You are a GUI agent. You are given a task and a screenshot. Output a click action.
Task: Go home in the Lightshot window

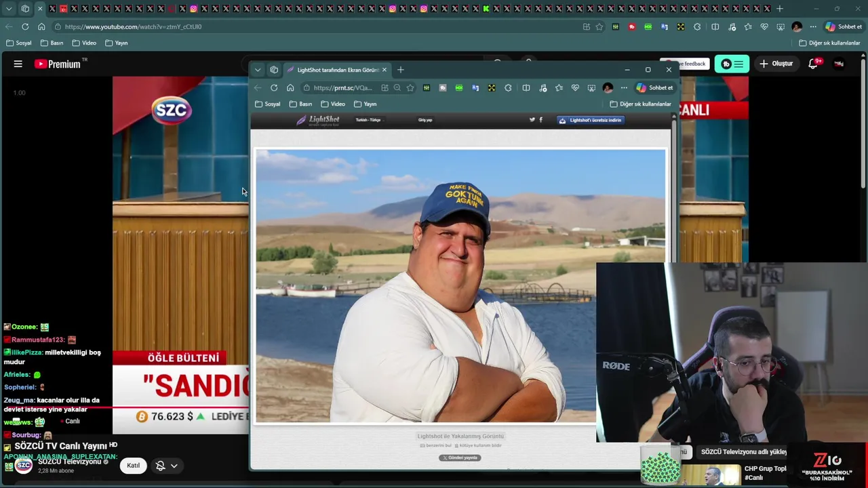(290, 87)
